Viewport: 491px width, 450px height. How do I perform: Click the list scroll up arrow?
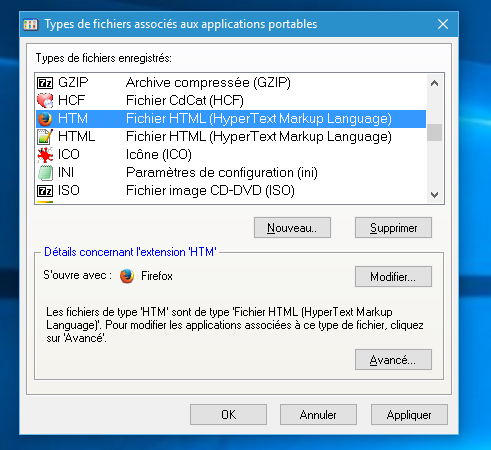(x=434, y=83)
